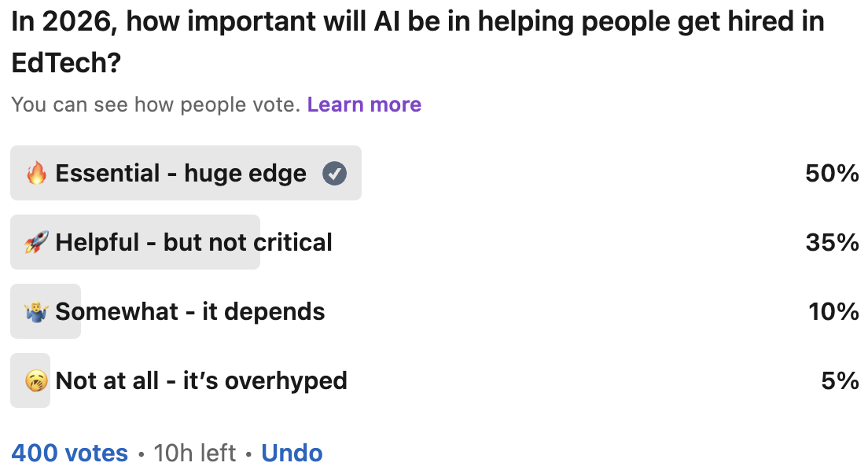Click the fire emoji on Essential option

coord(36,173)
